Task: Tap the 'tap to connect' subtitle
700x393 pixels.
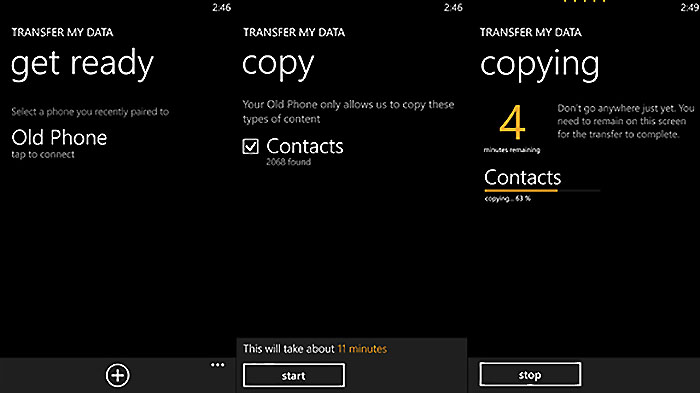Action: [x=43, y=155]
